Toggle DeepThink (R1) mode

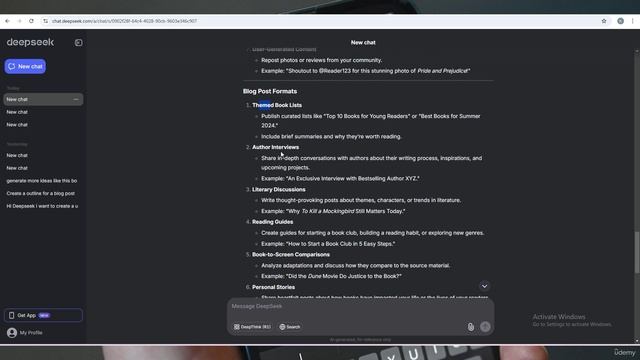click(252, 327)
